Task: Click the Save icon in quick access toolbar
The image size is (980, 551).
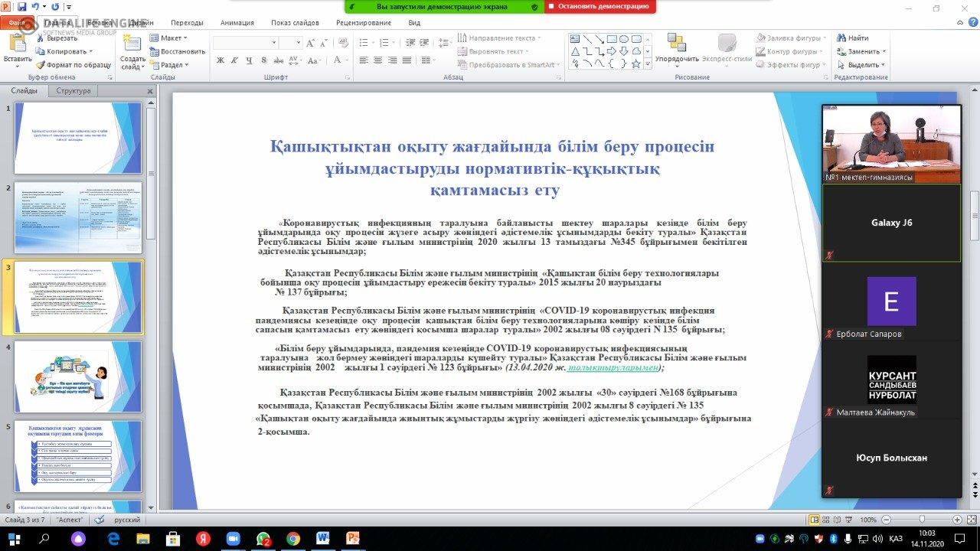Action: coord(21,7)
